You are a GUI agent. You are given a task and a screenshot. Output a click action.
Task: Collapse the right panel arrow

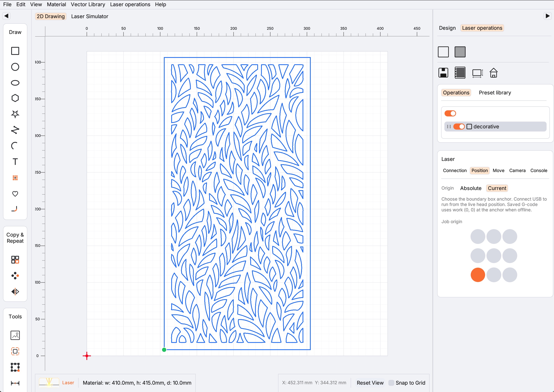tap(547, 16)
